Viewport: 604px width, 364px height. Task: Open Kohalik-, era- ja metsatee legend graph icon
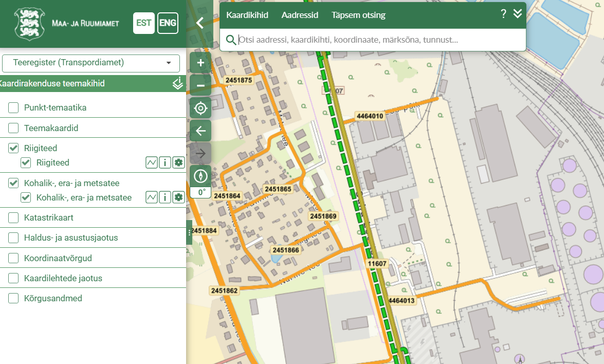click(152, 197)
